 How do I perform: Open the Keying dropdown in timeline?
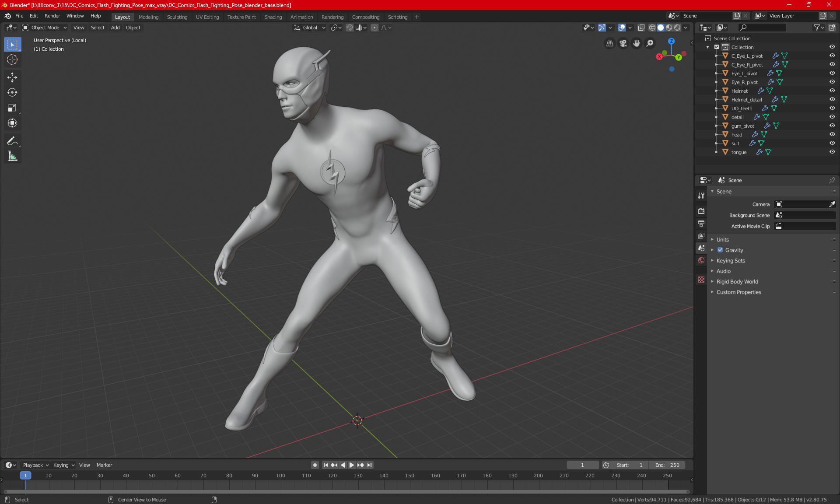(x=64, y=465)
